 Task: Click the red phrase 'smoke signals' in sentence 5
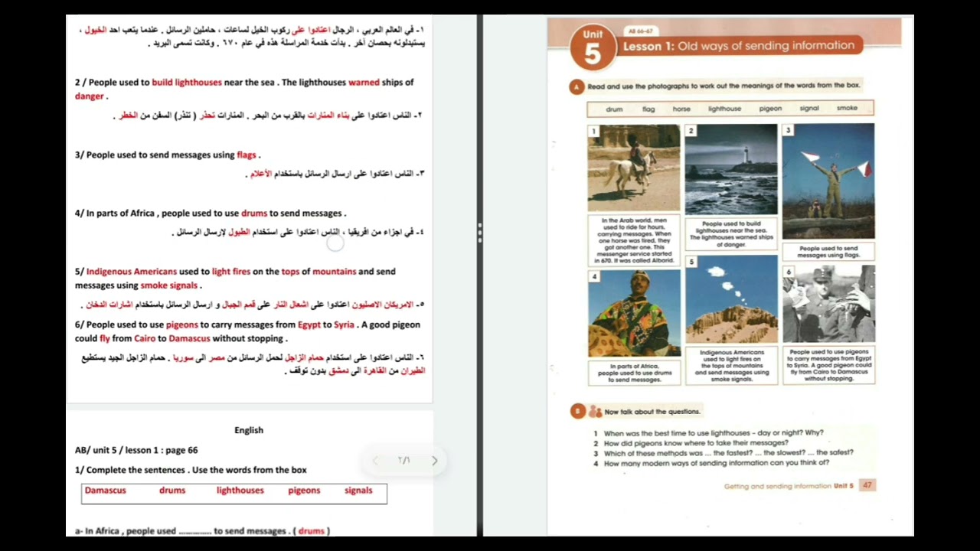pos(168,285)
